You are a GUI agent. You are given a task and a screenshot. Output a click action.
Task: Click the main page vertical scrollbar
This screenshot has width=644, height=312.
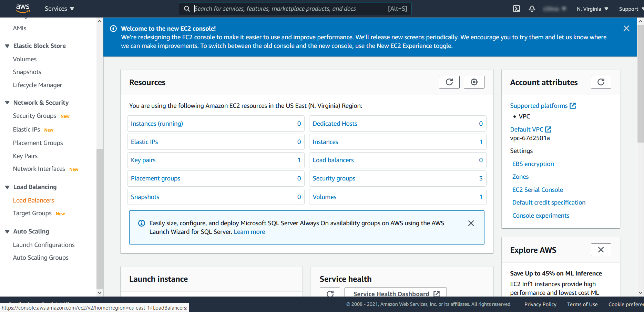[x=641, y=83]
